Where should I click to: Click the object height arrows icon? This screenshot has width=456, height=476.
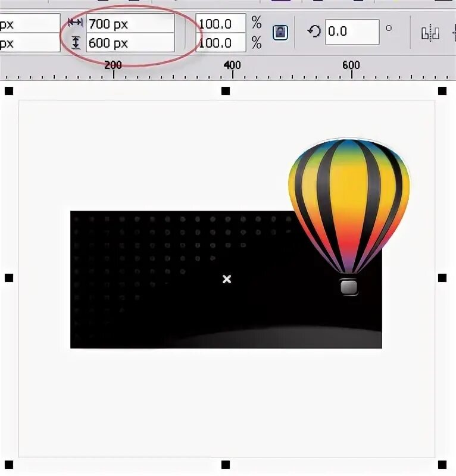pos(76,42)
